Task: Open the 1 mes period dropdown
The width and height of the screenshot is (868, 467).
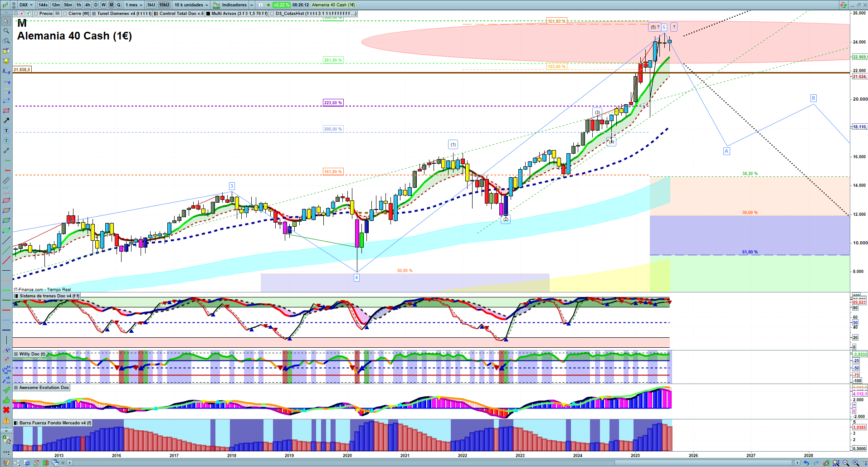Action: tap(134, 5)
